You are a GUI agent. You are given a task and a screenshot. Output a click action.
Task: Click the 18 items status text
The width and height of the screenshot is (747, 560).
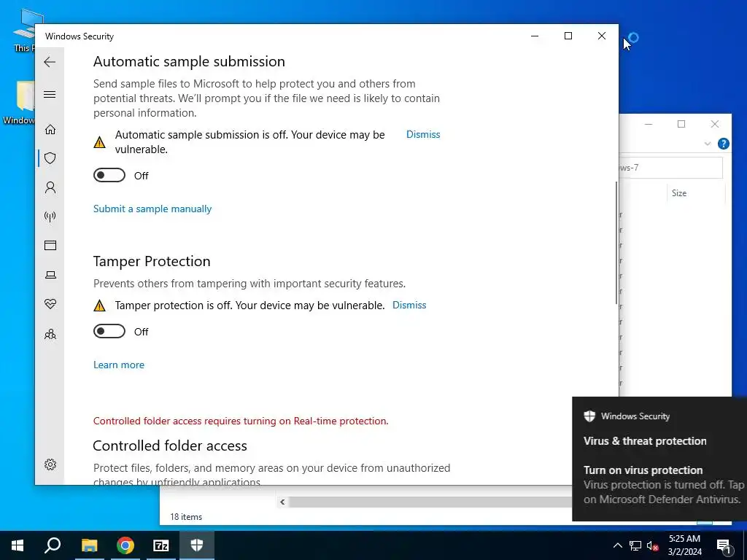pyautogui.click(x=186, y=517)
